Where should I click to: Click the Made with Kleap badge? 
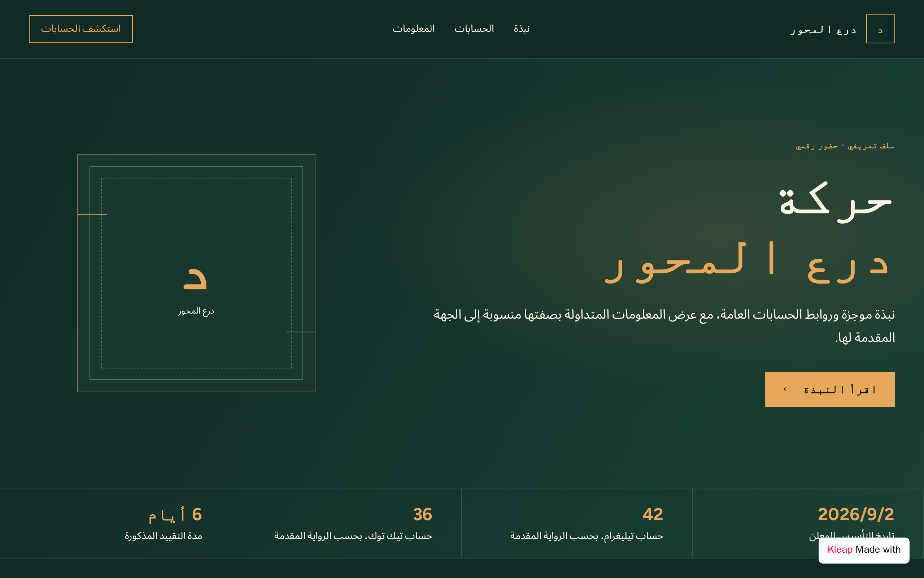(864, 550)
